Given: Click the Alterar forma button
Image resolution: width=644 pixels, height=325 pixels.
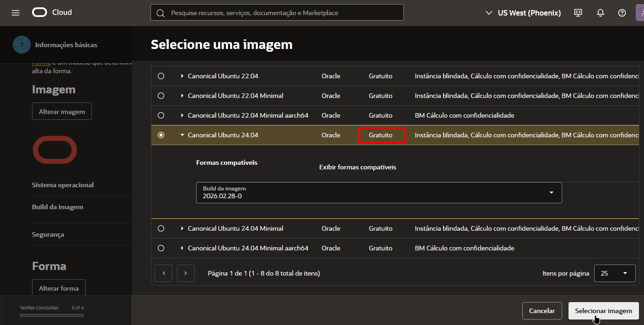Looking at the screenshot, I should pos(59,288).
